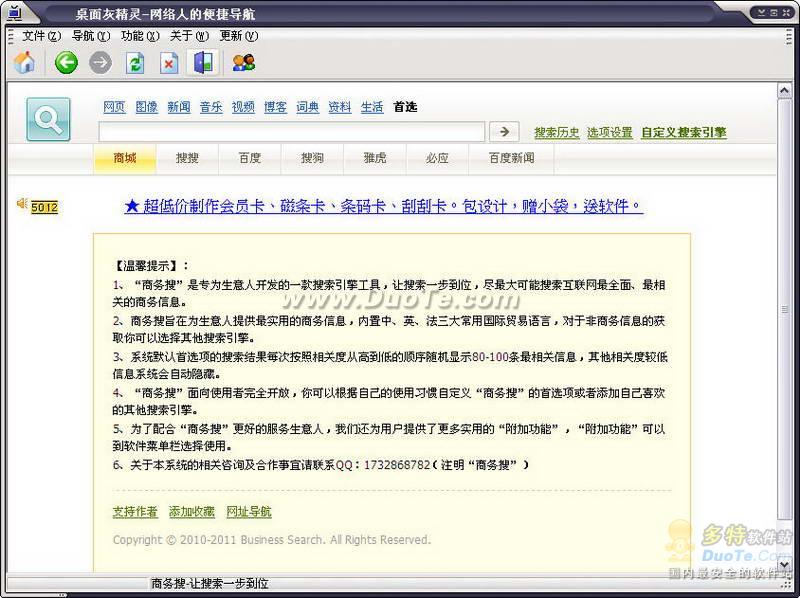Open the 更新 menu
Image resolution: width=800 pixels, height=598 pixels.
click(239, 36)
